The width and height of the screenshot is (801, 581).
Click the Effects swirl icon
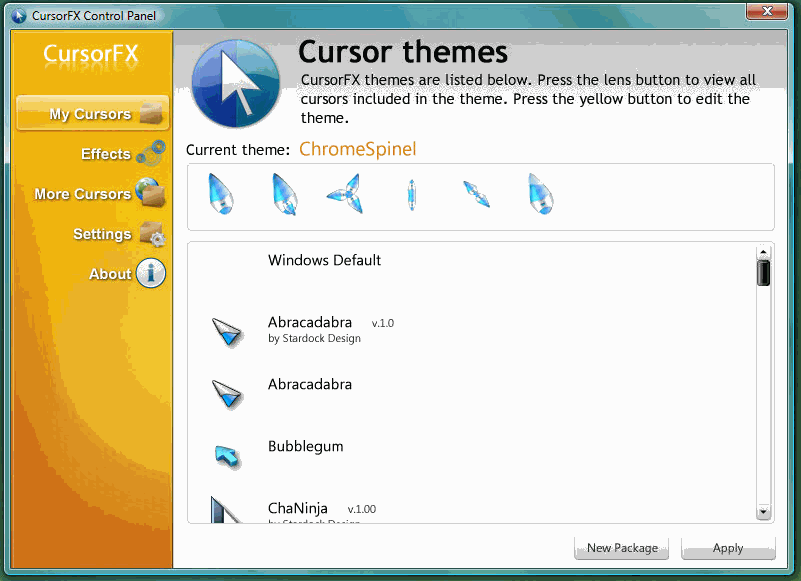(151, 153)
